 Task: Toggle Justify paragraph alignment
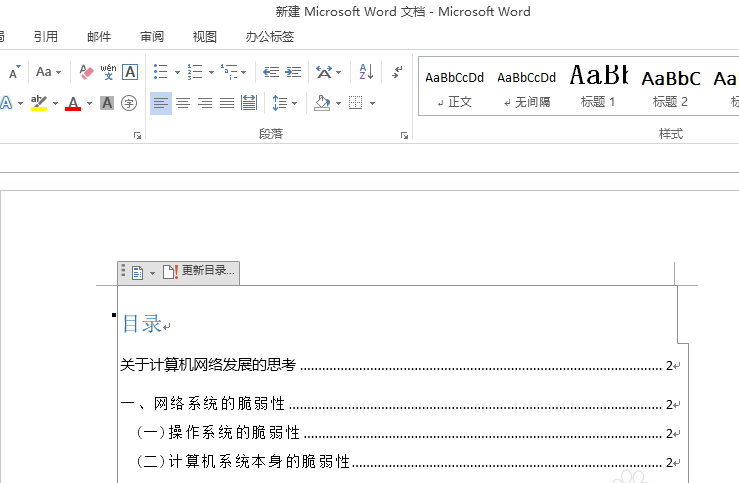click(227, 103)
